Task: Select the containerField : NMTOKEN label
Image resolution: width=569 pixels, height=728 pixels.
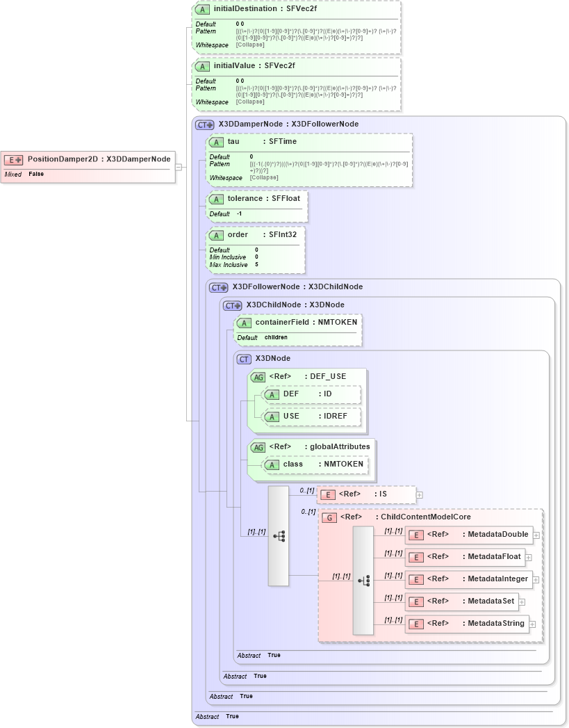Action: [306, 322]
